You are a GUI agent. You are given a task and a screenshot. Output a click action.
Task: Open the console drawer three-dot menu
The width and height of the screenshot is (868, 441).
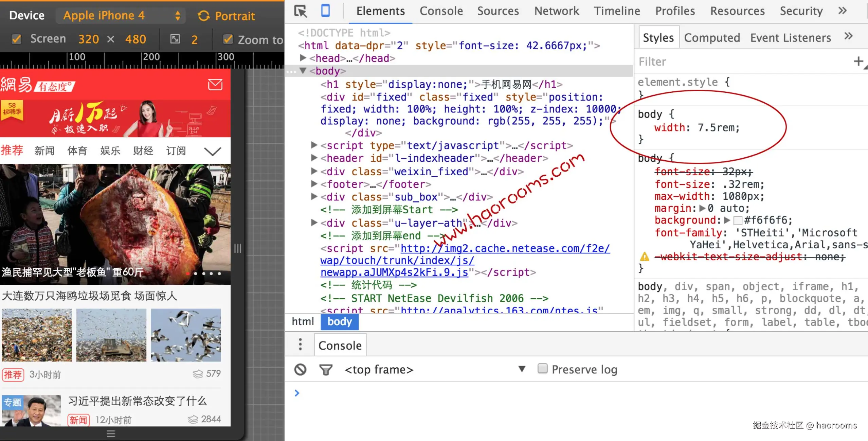[x=300, y=345]
